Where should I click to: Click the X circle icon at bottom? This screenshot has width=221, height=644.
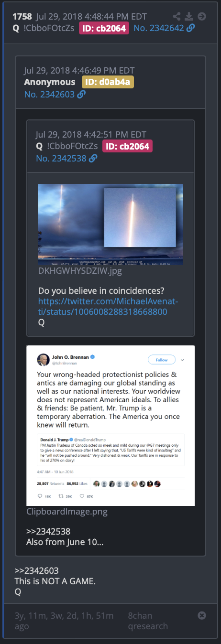coord(202,615)
